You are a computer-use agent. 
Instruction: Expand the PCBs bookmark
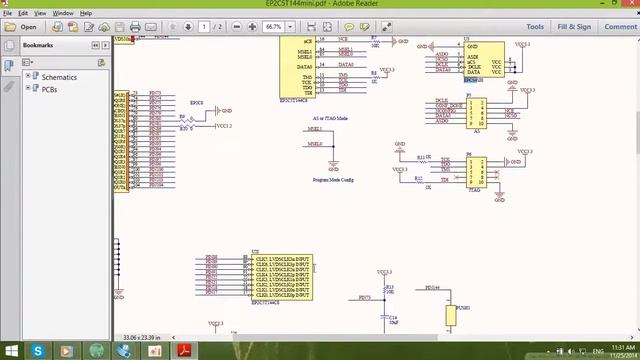click(28, 88)
